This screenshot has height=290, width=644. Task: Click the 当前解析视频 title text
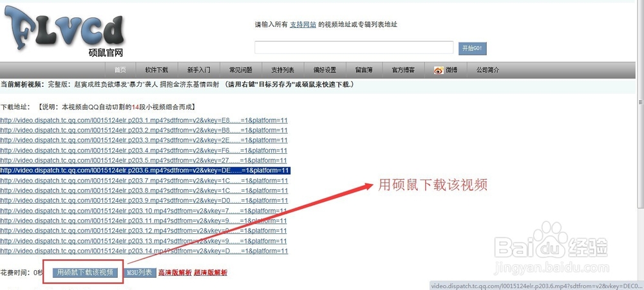tap(177, 84)
